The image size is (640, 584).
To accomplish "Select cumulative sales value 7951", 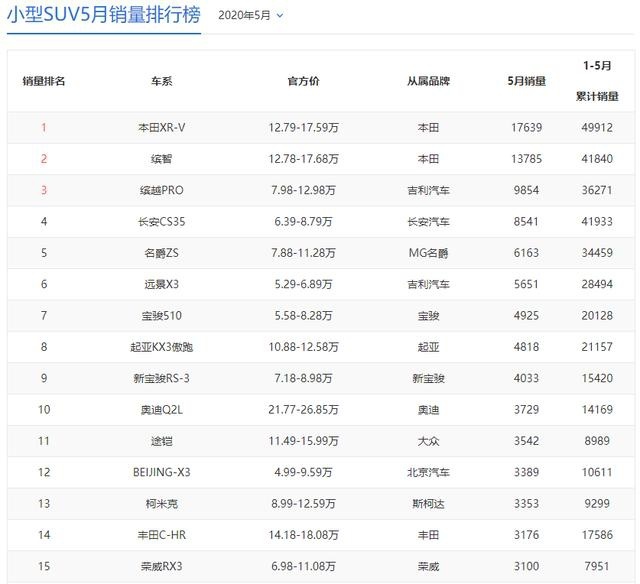I will point(597,566).
